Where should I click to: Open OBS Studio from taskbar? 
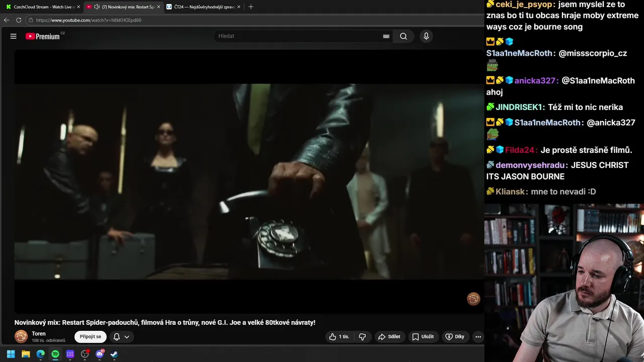pos(85,354)
